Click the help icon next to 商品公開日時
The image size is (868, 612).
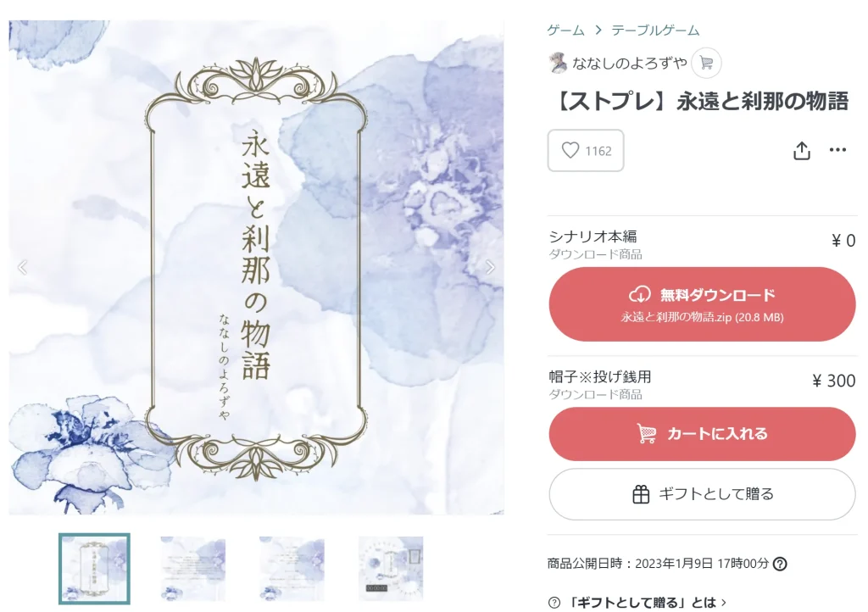pos(780,564)
